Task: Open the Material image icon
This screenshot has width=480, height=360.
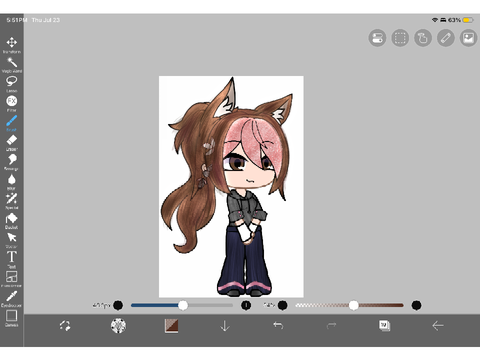Action: [468, 38]
